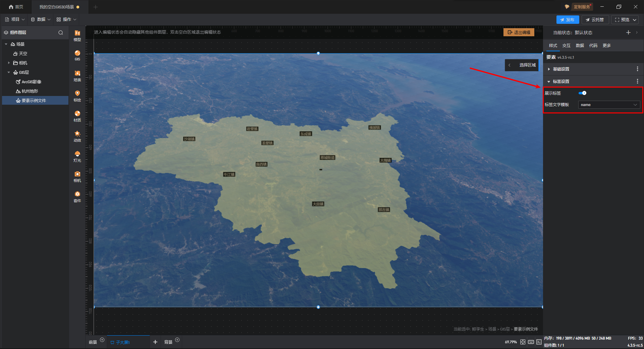Select the 杭州地形 layer in tree
Screen dimensions: 644x349
point(30,91)
